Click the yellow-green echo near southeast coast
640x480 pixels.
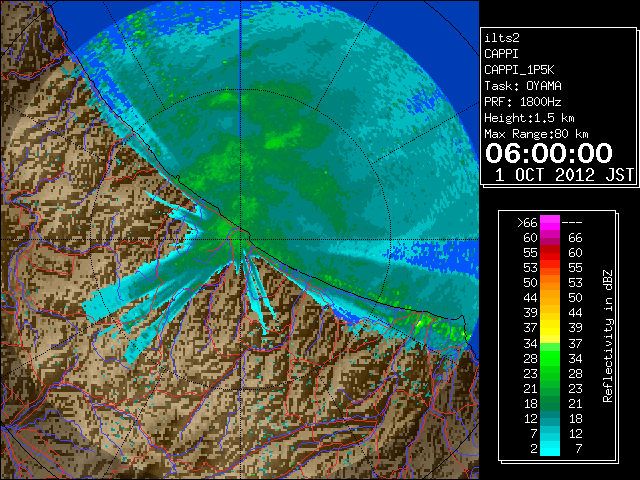pos(420,322)
